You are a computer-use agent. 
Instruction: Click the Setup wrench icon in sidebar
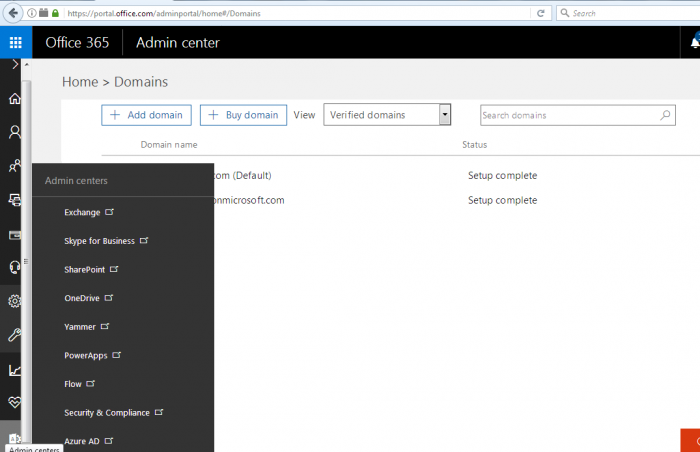coord(15,335)
